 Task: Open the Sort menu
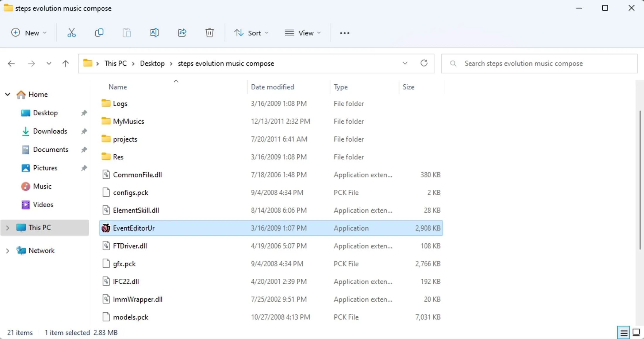251,33
